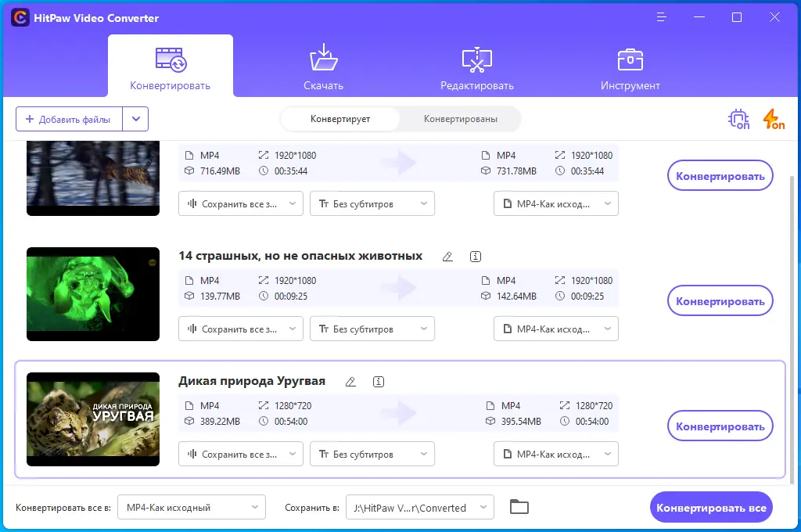Click the HitPaw Video Converter logo icon
Viewport: 801px width, 532px height.
coord(20,18)
